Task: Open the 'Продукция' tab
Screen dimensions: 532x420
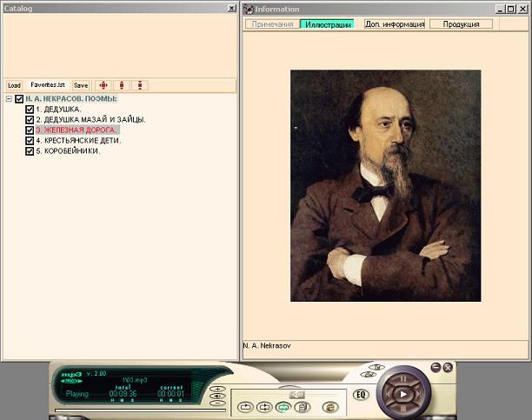Action: (460, 23)
